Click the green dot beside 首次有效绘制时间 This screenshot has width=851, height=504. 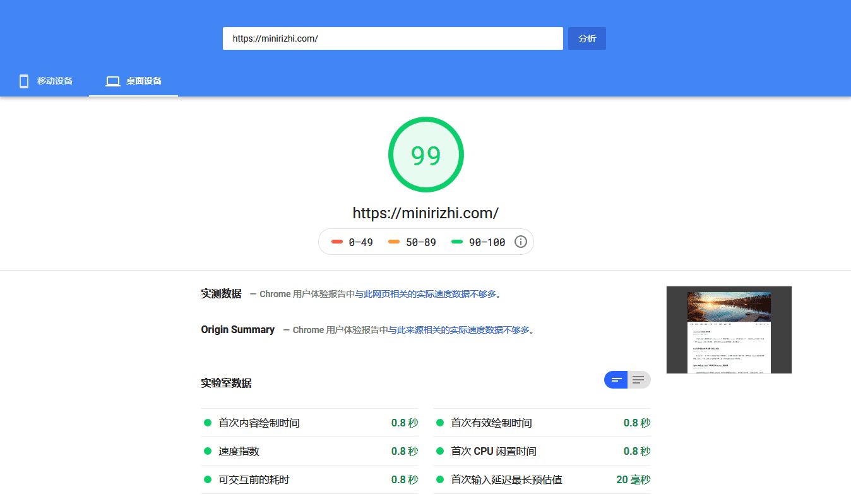[x=440, y=423]
